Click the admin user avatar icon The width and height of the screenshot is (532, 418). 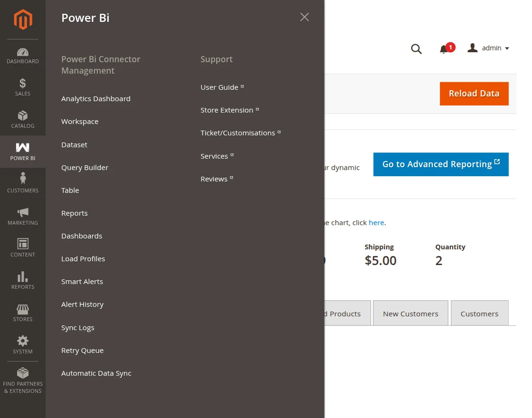(x=472, y=48)
